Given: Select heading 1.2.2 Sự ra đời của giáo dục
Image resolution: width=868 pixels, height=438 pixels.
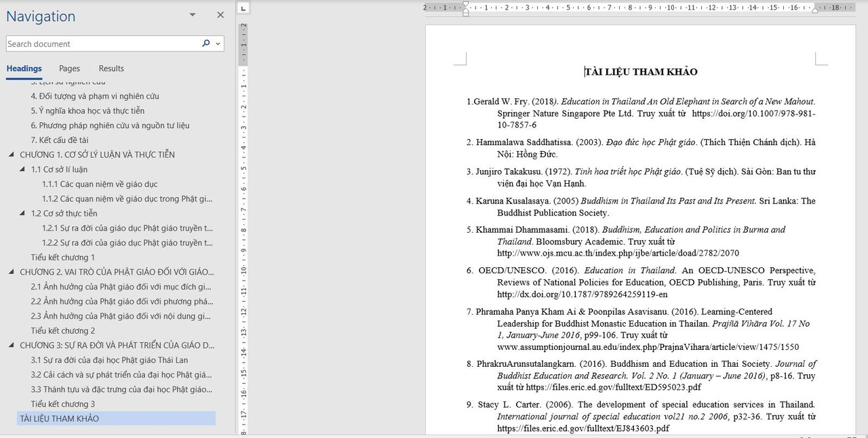Looking at the screenshot, I should coord(127,243).
